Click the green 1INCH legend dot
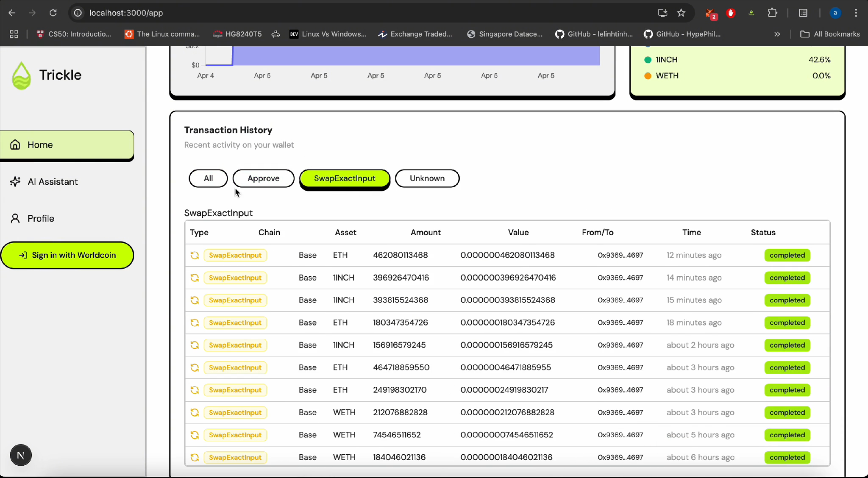The height and width of the screenshot is (478, 868). pos(648,60)
